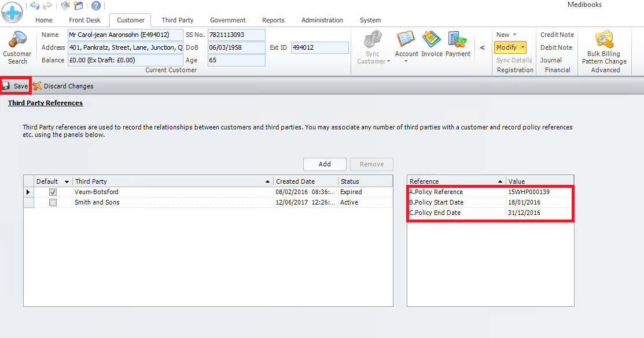This screenshot has height=338, width=644.
Task: Check the Default box for Smith and Sons
Action: [x=53, y=202]
